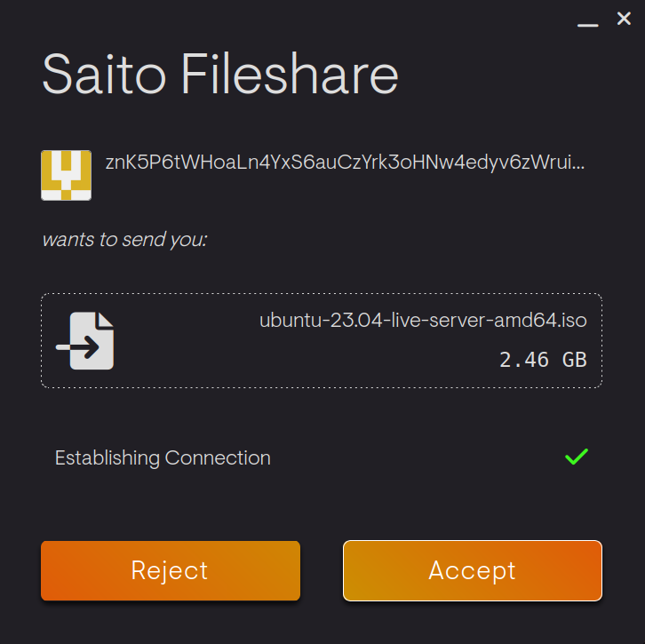Click the word "Fileshare" in the heading
645x644 pixels.
291,75
